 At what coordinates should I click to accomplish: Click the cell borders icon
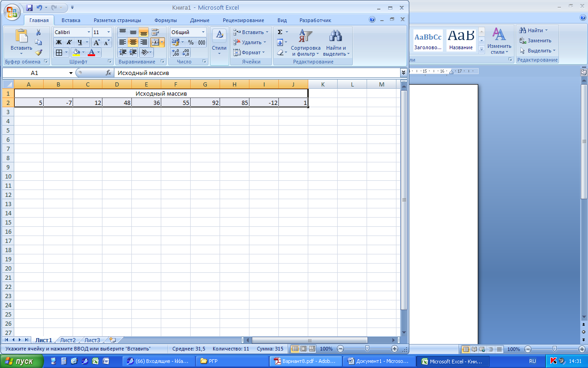pyautogui.click(x=59, y=52)
